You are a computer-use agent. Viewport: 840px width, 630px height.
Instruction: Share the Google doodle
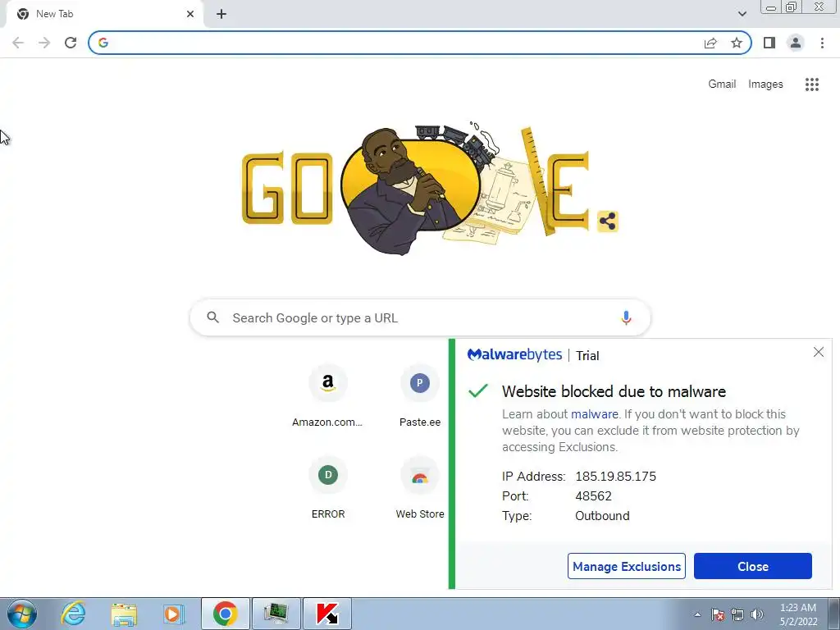pos(608,221)
